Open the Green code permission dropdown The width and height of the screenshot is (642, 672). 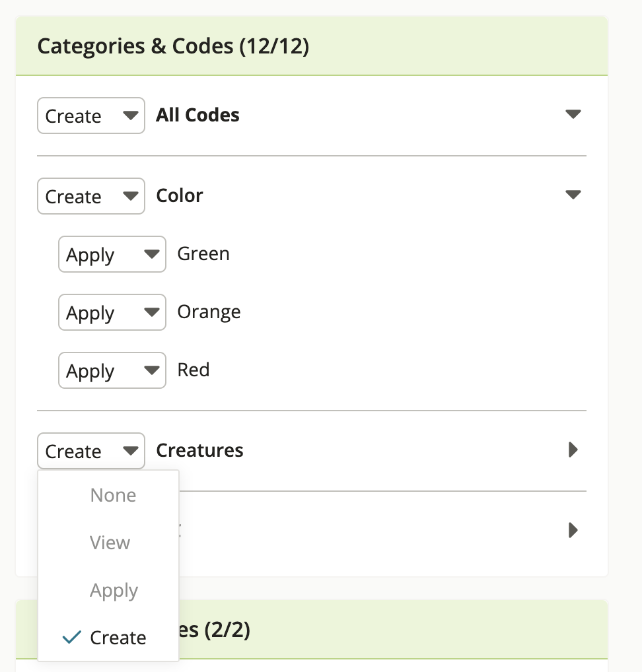coord(112,254)
